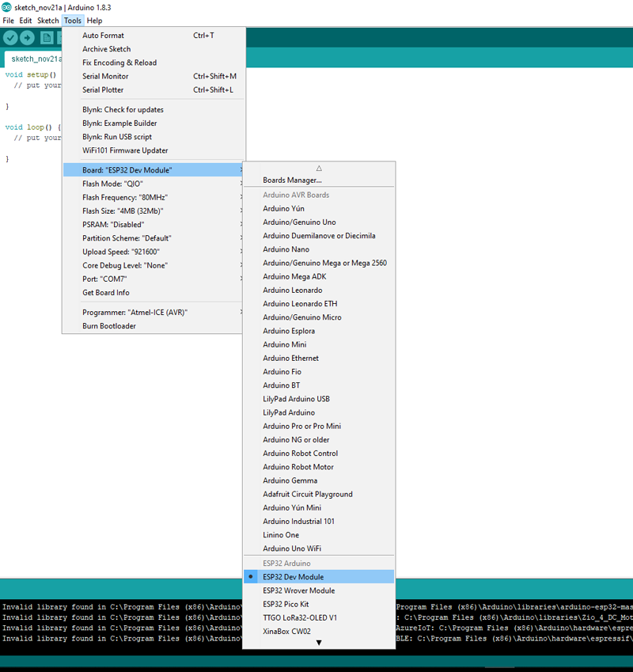Expand Upload Speed: "921600" submenu
Viewport: 633px width, 672px height.
click(x=154, y=252)
